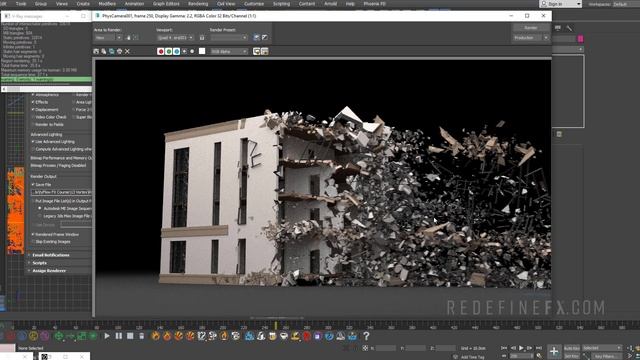Toggle the Effects checkbox

coord(33,102)
